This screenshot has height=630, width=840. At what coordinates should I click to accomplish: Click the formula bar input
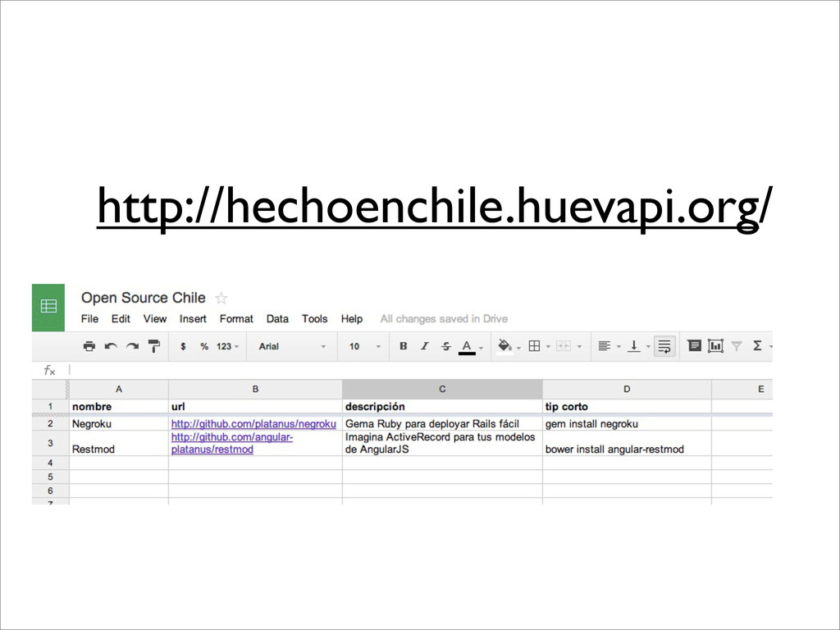(421, 370)
